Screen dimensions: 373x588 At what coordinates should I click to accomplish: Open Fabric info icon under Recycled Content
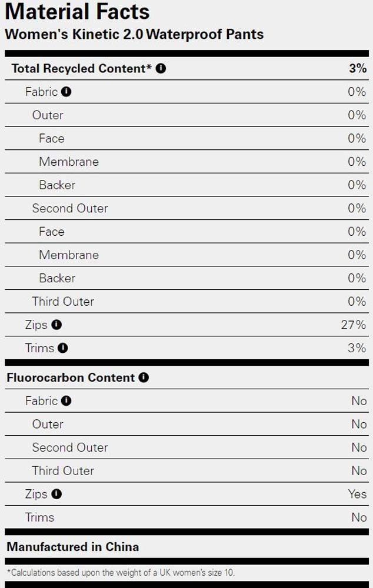tap(66, 92)
